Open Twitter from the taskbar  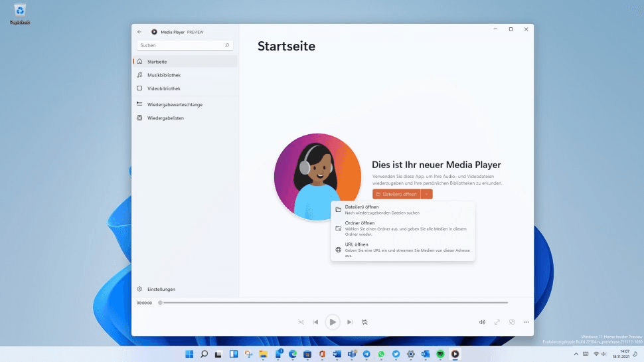tap(396, 354)
